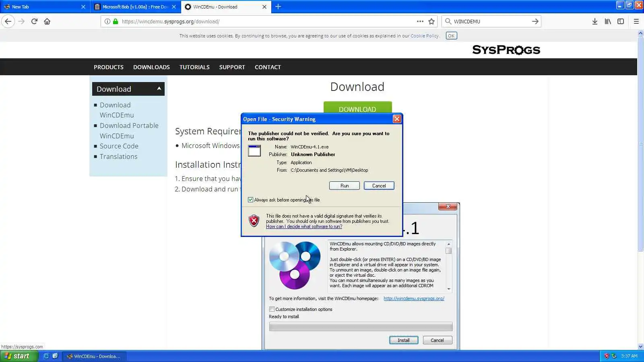644x362 pixels.
Task: Reload the WinCDEmu download page
Action: click(34, 21)
